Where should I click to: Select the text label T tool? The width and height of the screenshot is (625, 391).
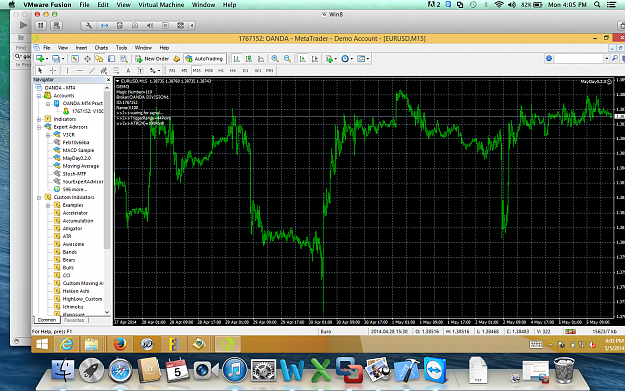[x=140, y=71]
